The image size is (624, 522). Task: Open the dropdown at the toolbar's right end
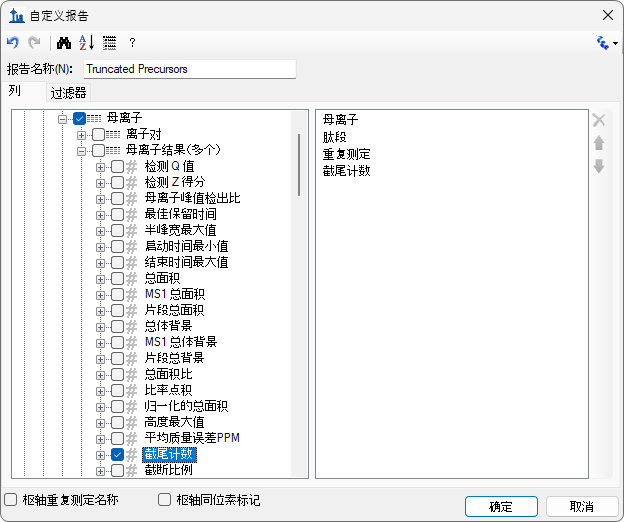pyautogui.click(x=607, y=43)
